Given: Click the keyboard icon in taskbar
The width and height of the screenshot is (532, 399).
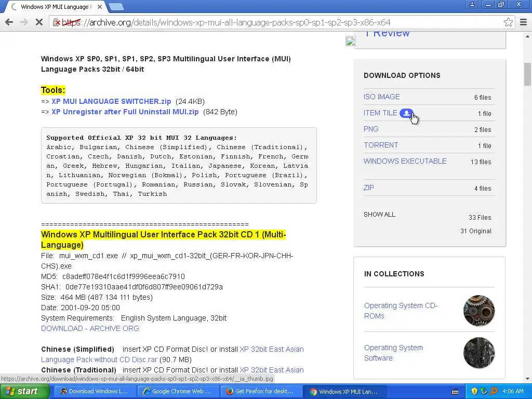Looking at the screenshot, I should [455, 392].
